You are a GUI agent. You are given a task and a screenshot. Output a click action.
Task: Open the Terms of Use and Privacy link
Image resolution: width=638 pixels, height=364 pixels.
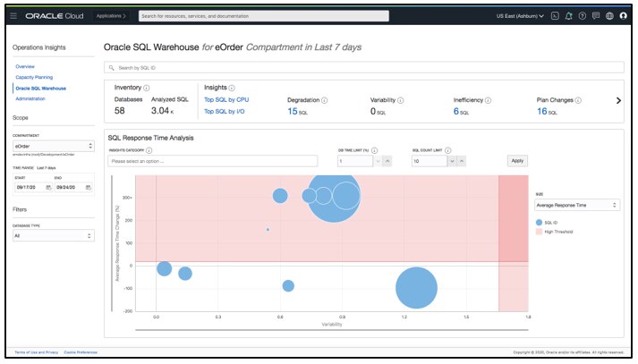coord(37,352)
